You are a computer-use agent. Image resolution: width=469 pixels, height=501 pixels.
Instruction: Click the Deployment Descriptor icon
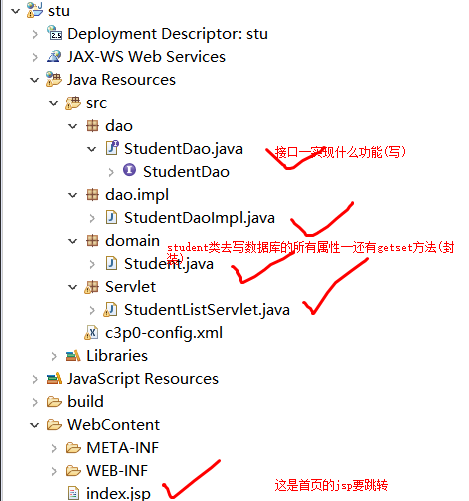pyautogui.click(x=54, y=33)
